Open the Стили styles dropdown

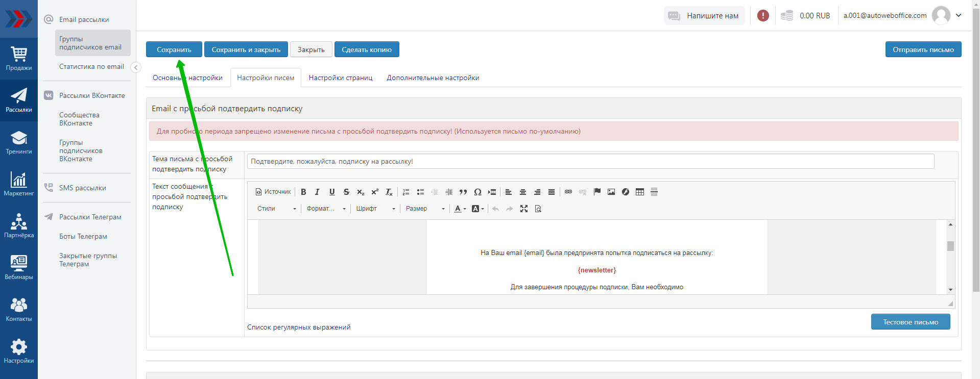click(x=276, y=209)
